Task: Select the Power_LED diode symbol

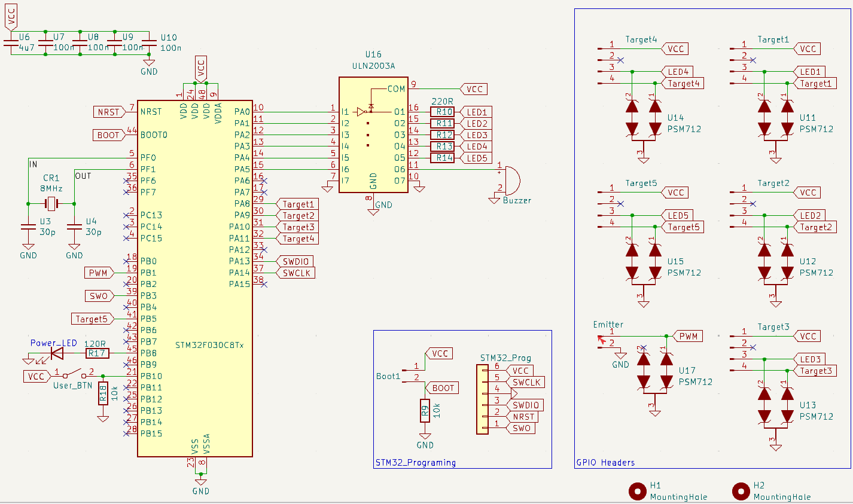Action: pyautogui.click(x=57, y=353)
